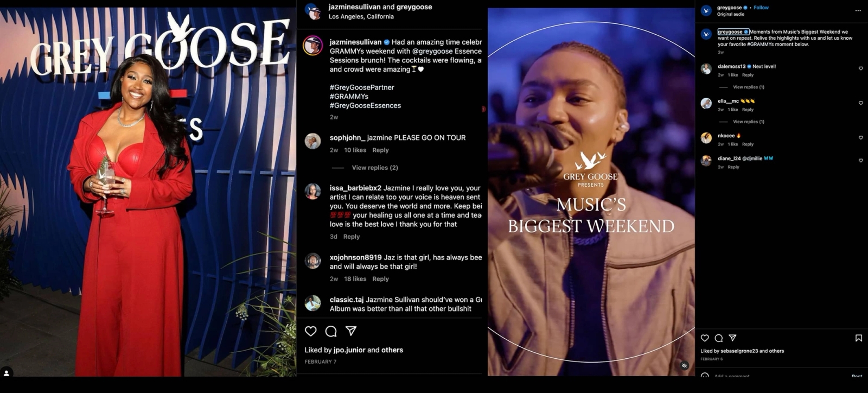
Task: Open the Los Angeles, California location link
Action: coord(361,17)
